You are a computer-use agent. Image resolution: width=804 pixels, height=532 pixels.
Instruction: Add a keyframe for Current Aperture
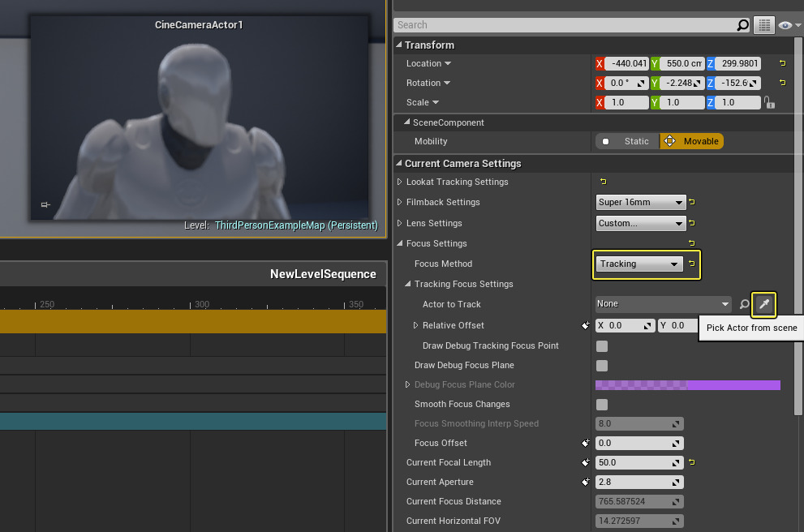(585, 482)
